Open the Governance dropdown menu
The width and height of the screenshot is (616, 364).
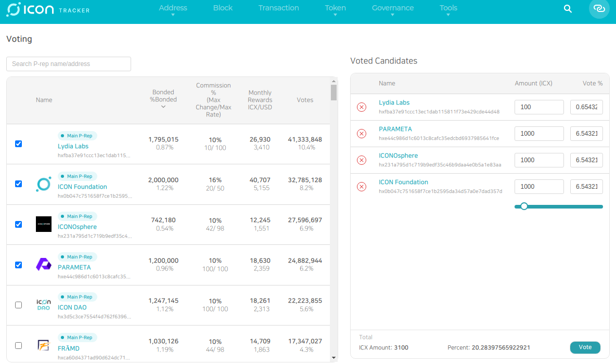(393, 9)
